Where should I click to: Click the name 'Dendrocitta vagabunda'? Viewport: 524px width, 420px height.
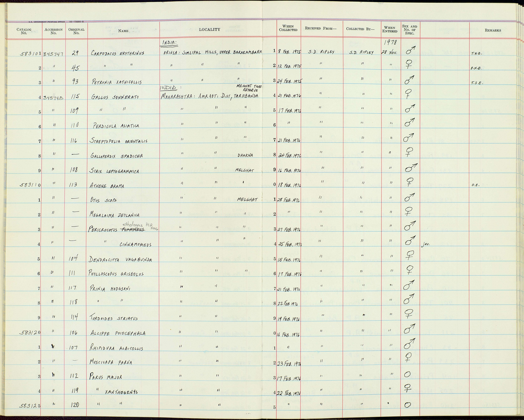click(121, 260)
